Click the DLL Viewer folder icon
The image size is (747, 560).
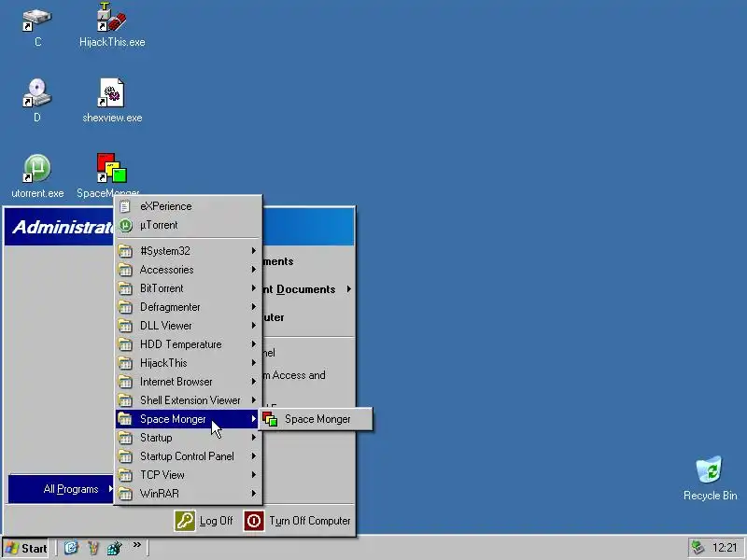(125, 326)
